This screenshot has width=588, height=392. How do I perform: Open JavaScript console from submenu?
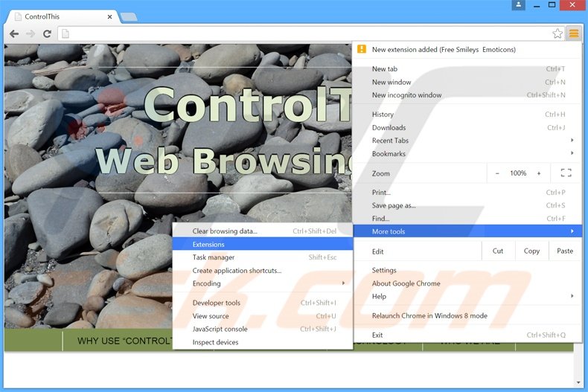click(x=263, y=329)
